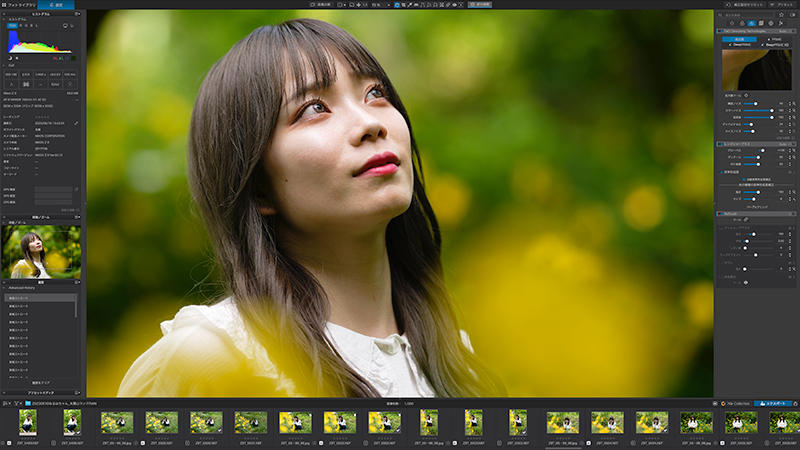800x450 pixels.
Task: Click the first GPS coordinate field
Action: tap(54, 189)
